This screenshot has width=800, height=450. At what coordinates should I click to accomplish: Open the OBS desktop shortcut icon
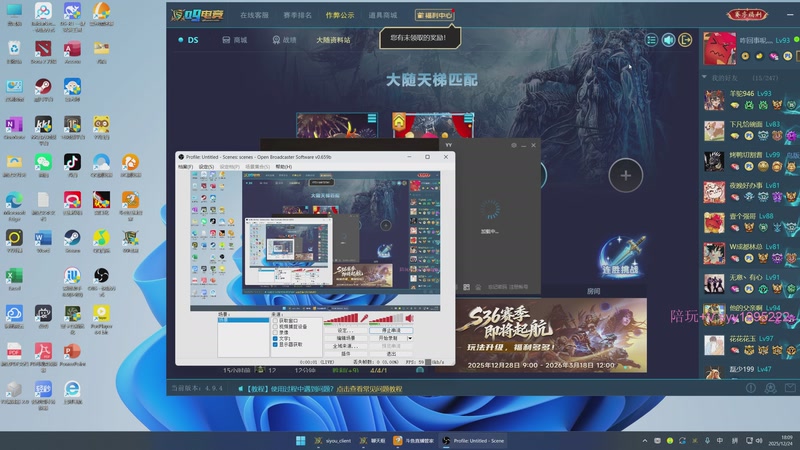click(102, 281)
